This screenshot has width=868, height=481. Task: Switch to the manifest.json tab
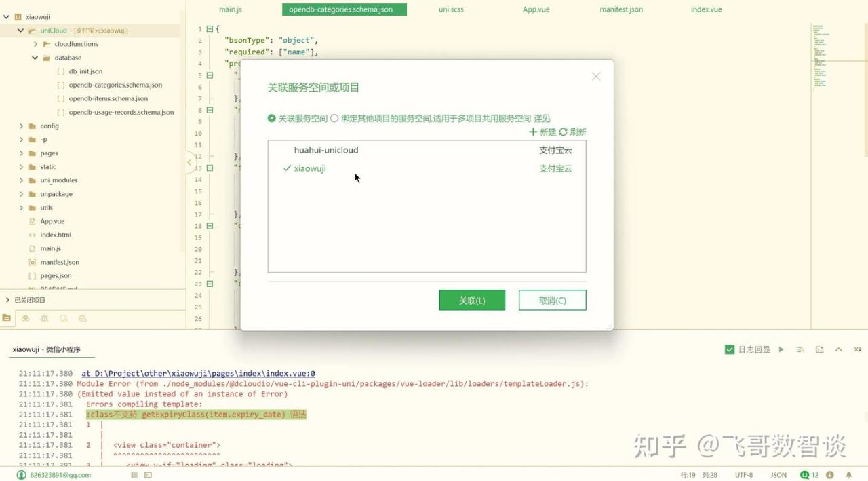(x=620, y=9)
